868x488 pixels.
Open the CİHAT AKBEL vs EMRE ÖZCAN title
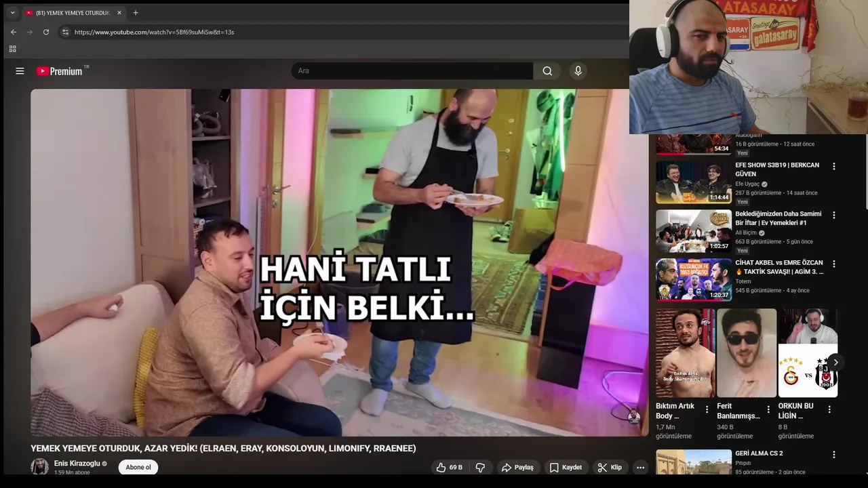pos(779,267)
